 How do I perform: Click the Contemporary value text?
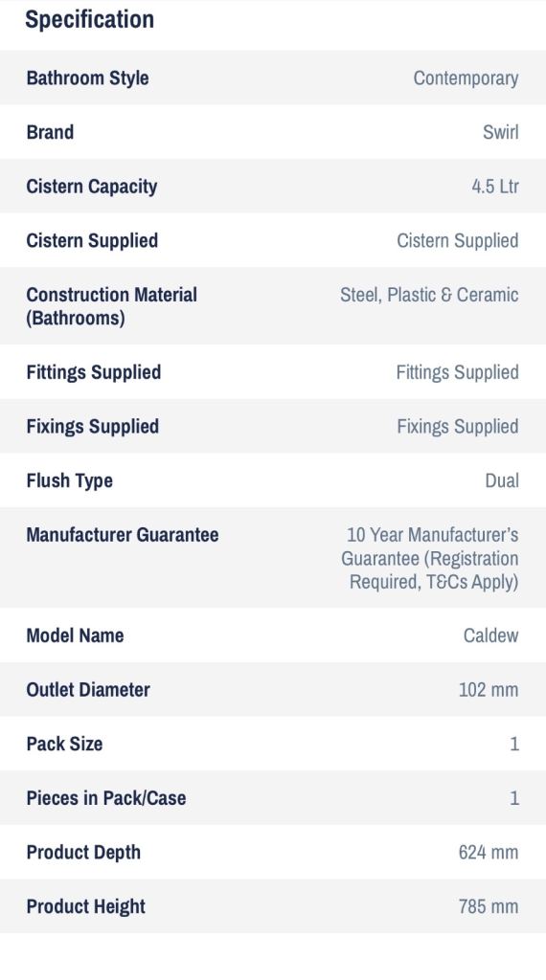(466, 78)
